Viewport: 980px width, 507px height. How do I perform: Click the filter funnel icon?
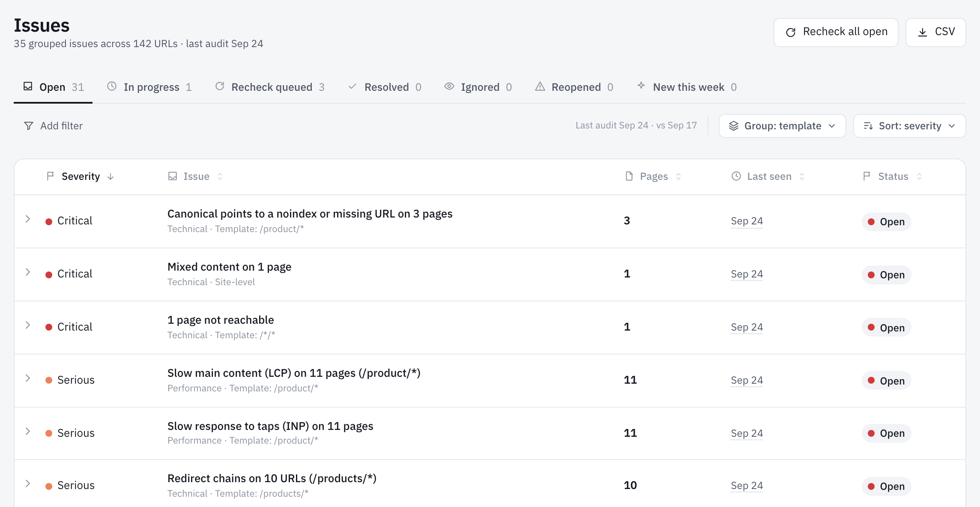click(x=29, y=126)
